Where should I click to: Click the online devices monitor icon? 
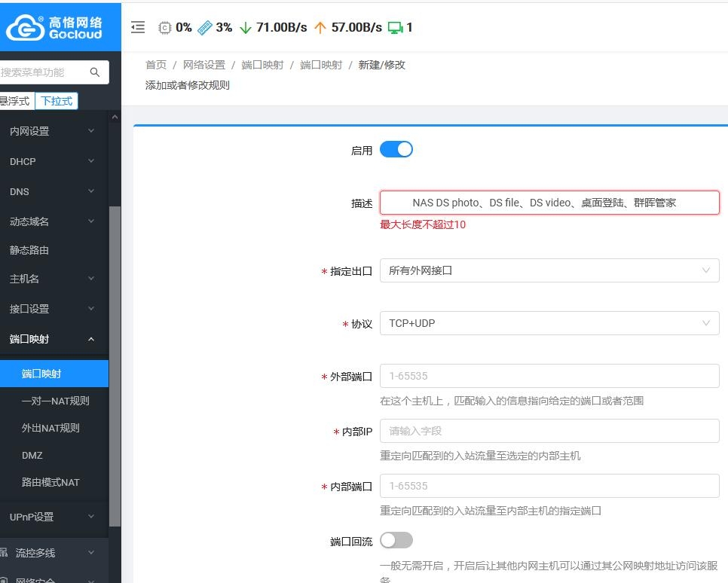coord(395,28)
